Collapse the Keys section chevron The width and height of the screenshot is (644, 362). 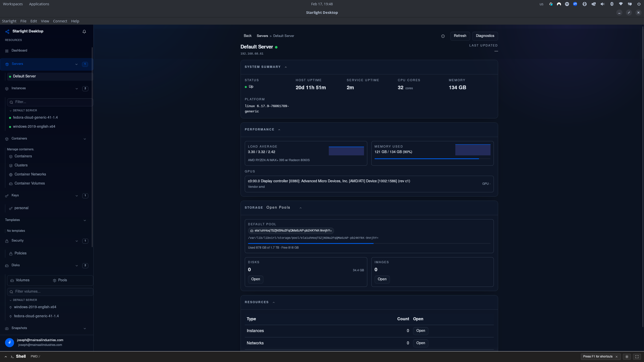tap(77, 196)
